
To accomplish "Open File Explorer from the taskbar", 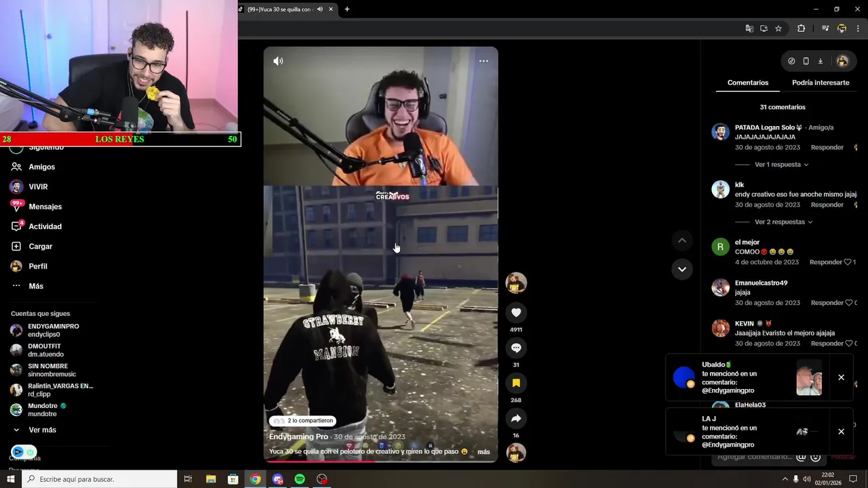I will [x=210, y=479].
